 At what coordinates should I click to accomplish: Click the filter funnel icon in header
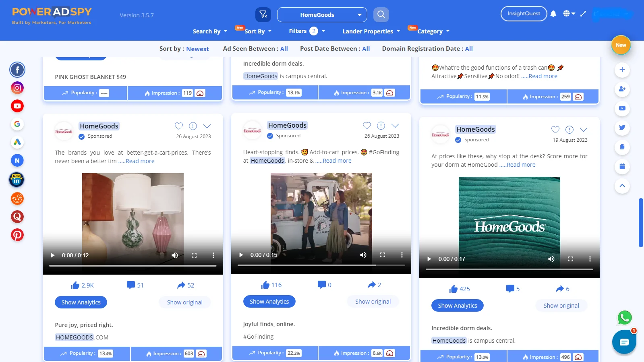(x=263, y=14)
